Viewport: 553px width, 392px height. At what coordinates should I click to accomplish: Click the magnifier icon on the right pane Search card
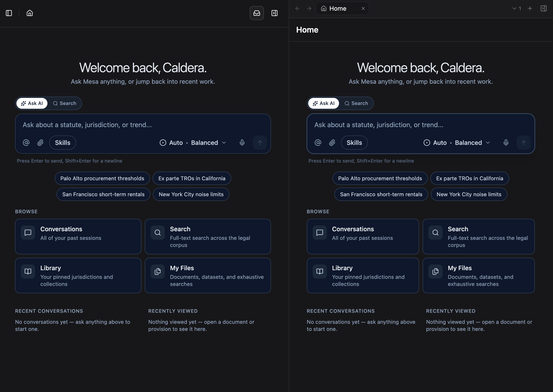(x=435, y=233)
